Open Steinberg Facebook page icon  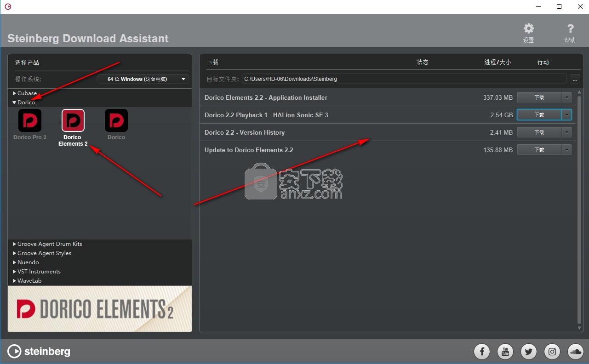[x=482, y=352]
